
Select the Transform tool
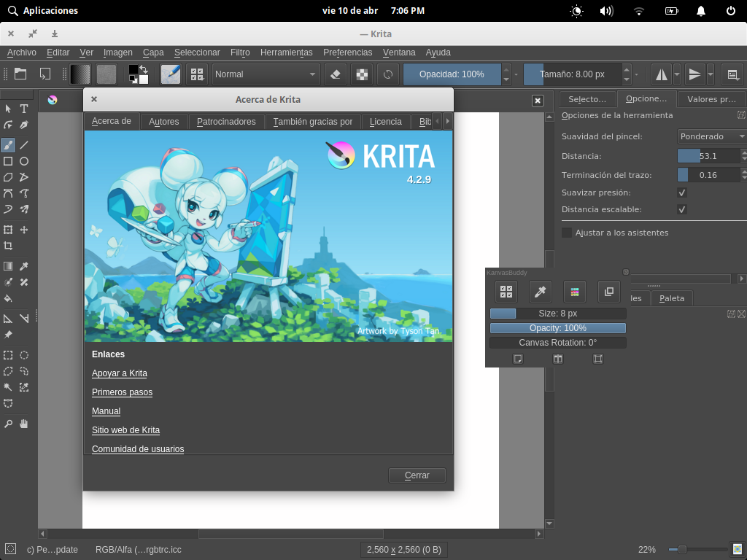click(x=8, y=230)
